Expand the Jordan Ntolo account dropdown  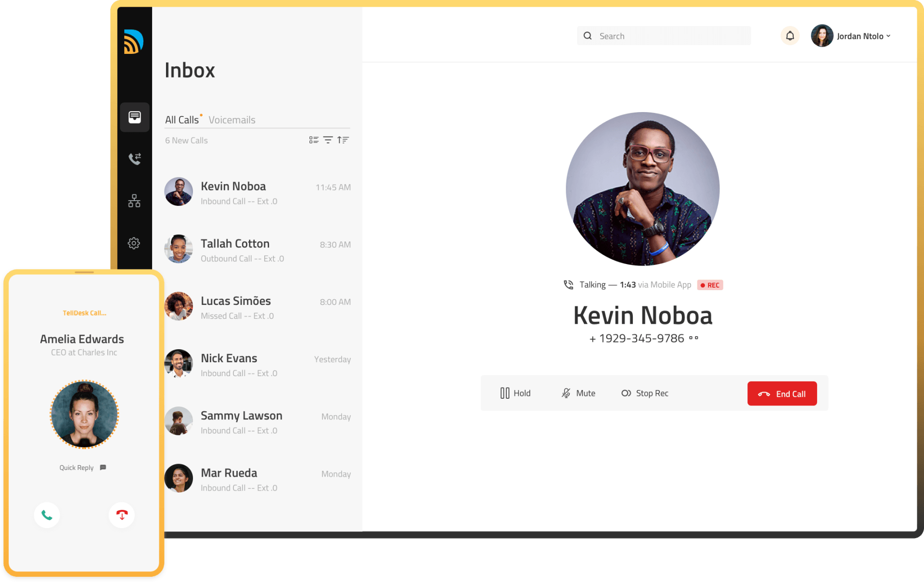pos(888,36)
